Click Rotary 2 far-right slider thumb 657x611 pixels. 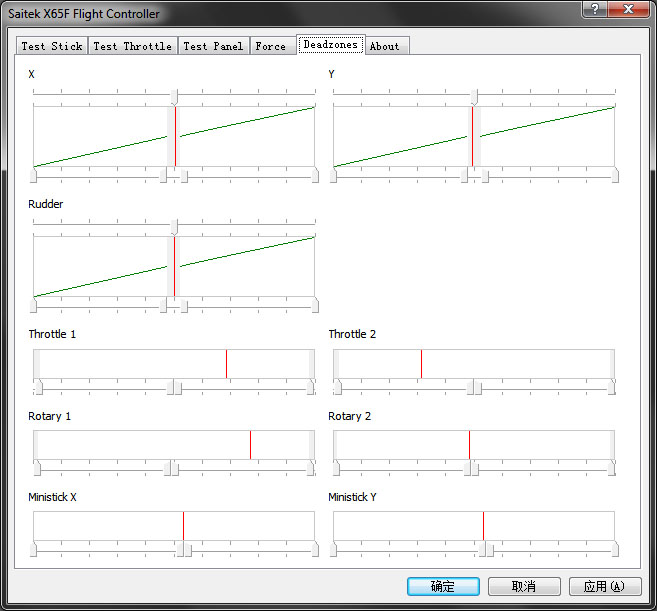click(x=612, y=468)
